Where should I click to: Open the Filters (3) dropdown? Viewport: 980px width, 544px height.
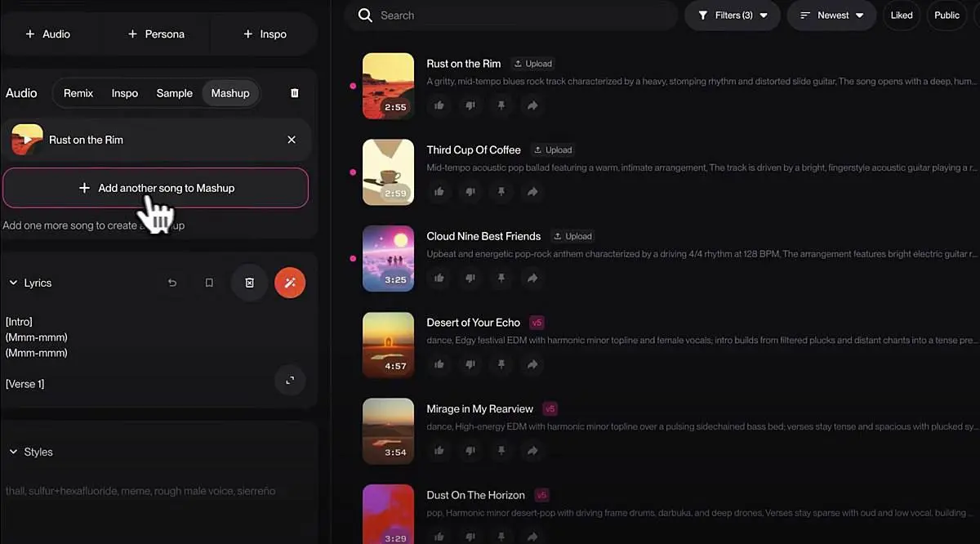coord(733,16)
